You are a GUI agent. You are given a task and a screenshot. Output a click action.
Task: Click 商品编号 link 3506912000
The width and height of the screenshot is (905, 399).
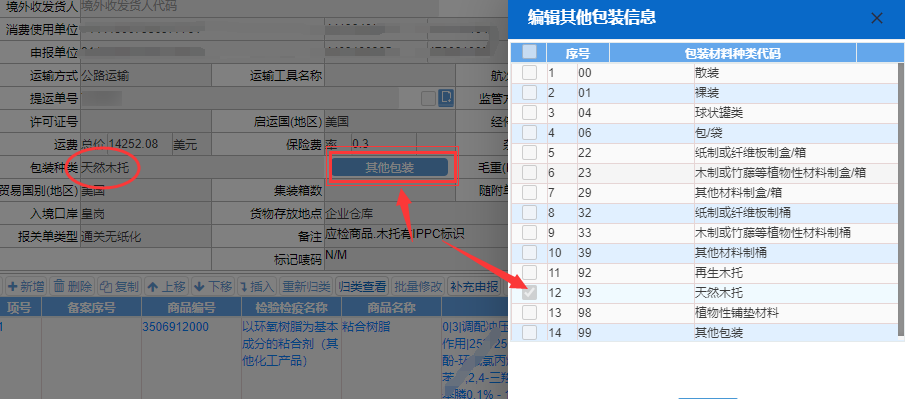click(x=175, y=327)
